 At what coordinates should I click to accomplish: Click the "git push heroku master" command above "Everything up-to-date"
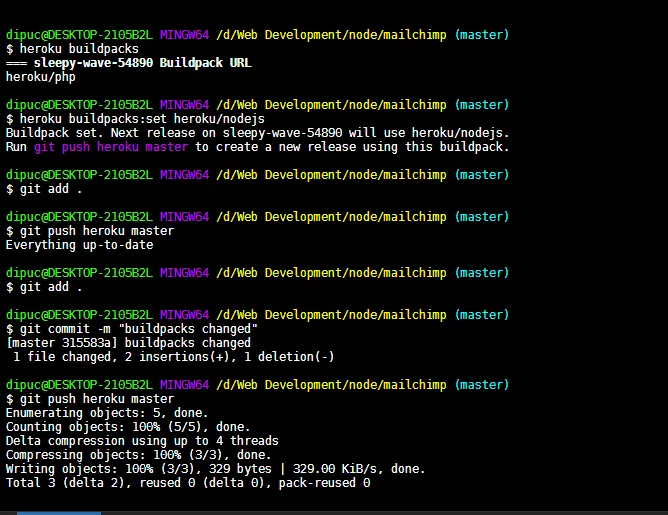click(x=90, y=231)
